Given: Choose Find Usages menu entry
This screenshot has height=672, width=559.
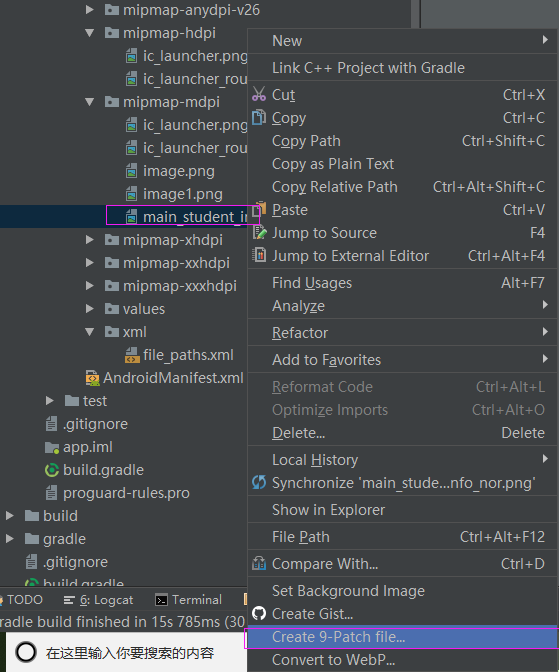Looking at the screenshot, I should pyautogui.click(x=402, y=283).
